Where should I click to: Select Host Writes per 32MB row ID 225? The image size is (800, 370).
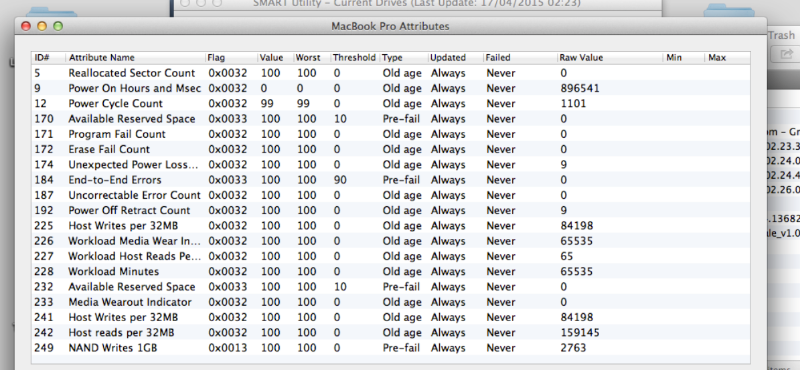pos(391,226)
